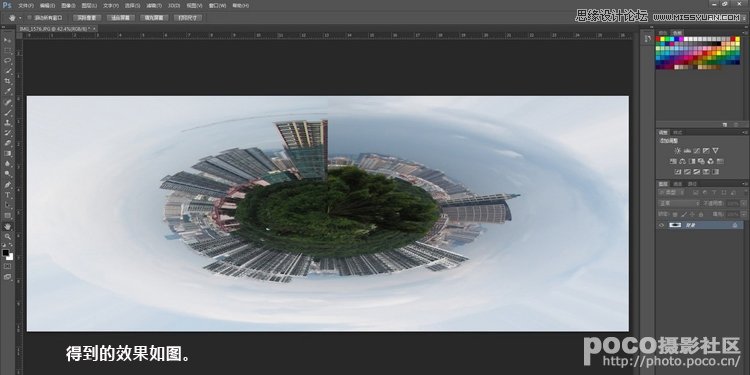Screen dimensions: 750x375
Task: Select the Eraser tool
Action: point(7,143)
